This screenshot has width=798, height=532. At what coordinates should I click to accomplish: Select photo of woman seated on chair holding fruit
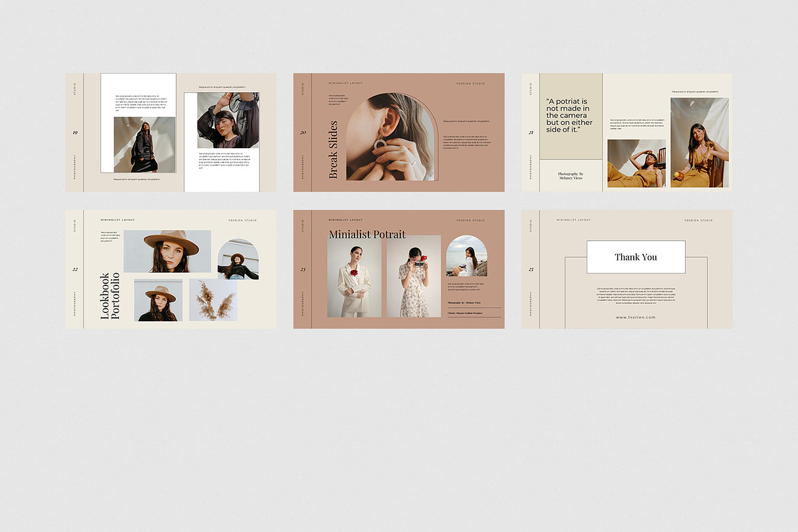tap(700, 142)
